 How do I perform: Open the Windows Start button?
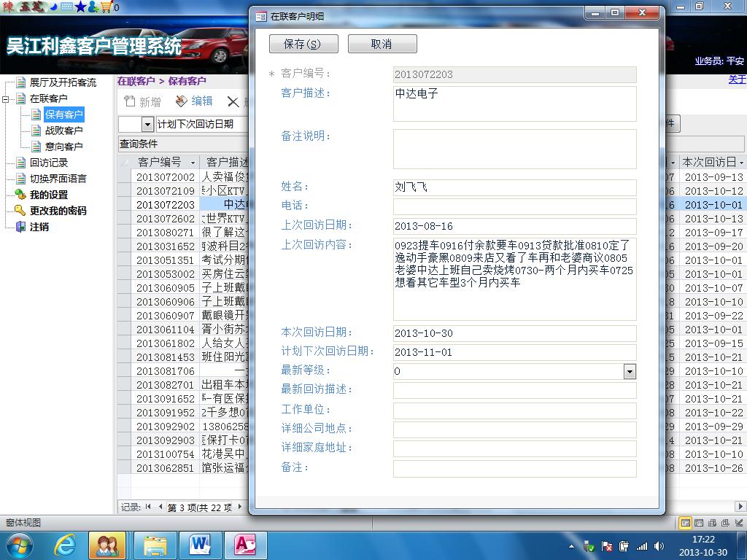(20, 545)
